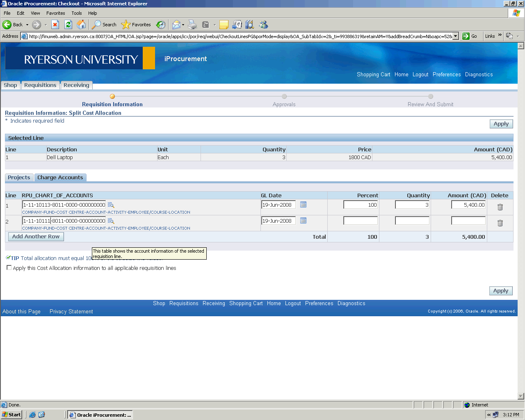Click the Add Another Row button
525x420 pixels.
click(36, 237)
